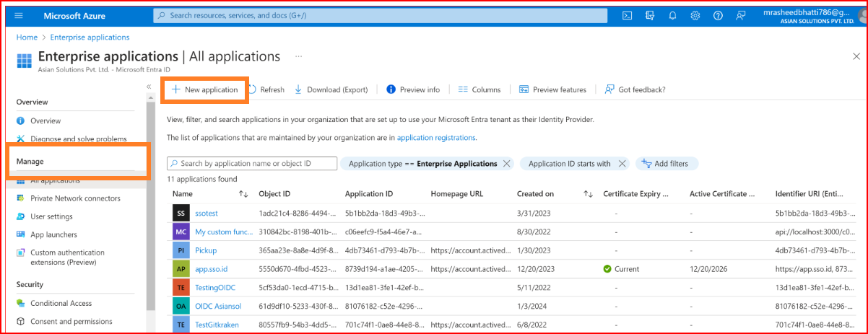Collapse the left sidebar with double chevron
Screen dimensions: 868x334
149,86
